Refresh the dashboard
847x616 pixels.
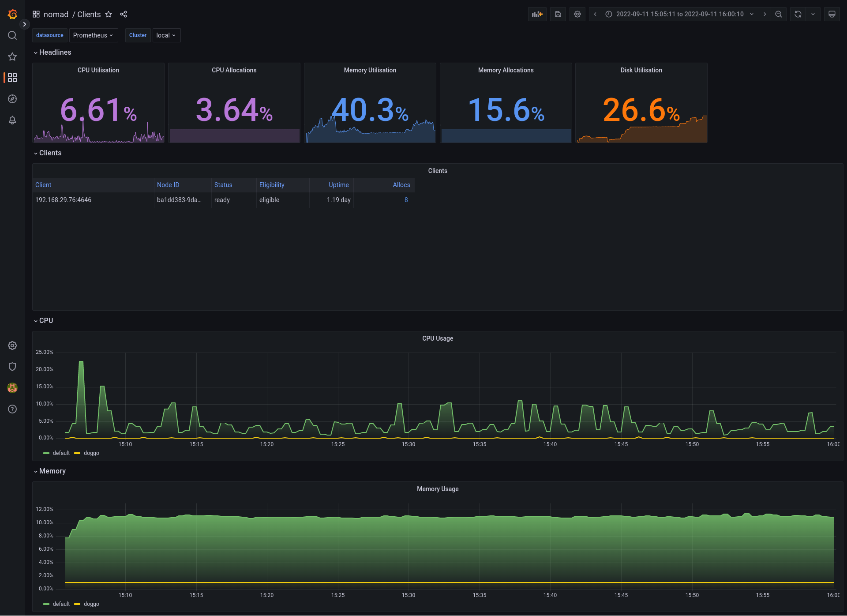798,14
